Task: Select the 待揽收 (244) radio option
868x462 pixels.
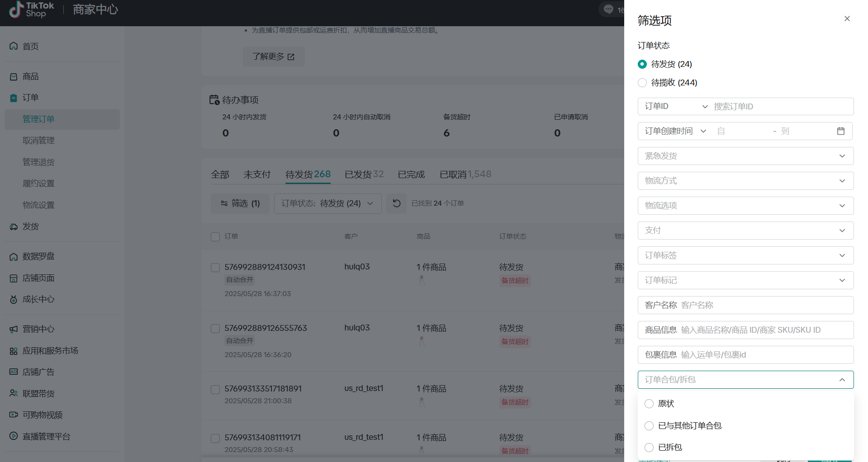Action: (642, 83)
